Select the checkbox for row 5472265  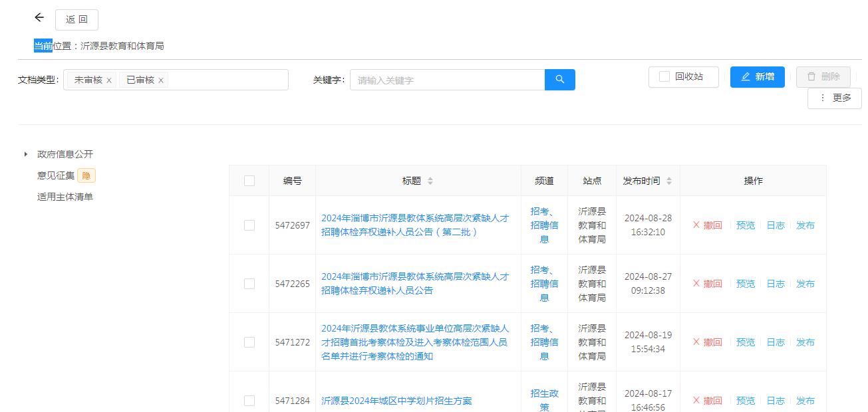pyautogui.click(x=249, y=284)
